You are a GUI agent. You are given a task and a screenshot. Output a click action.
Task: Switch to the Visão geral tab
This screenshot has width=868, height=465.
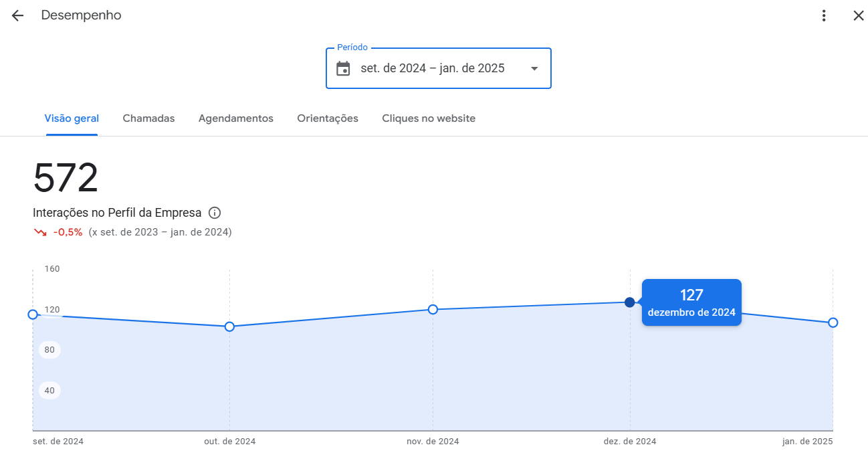tap(72, 118)
